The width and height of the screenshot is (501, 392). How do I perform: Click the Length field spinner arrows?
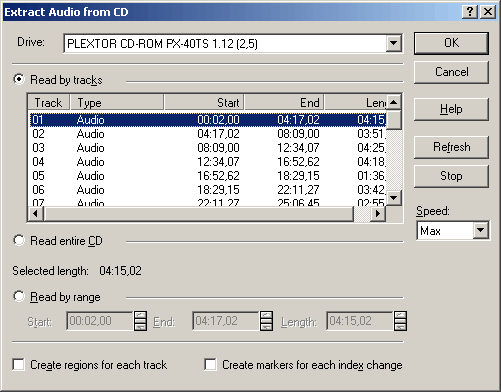click(x=400, y=321)
